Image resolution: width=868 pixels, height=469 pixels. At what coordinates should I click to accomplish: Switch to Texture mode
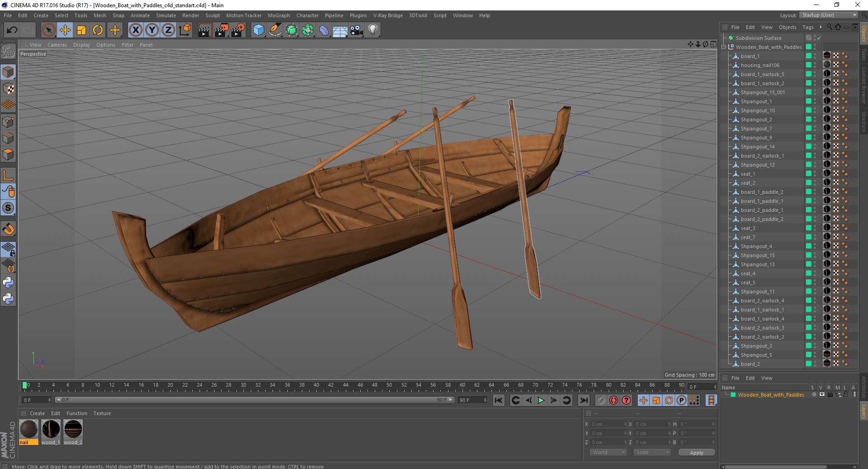[x=8, y=89]
